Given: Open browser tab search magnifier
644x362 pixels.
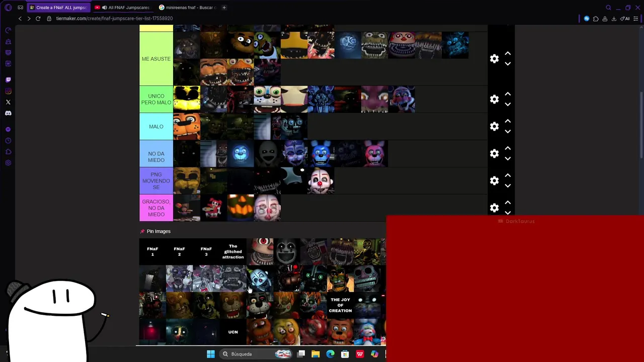Looking at the screenshot, I should pyautogui.click(x=608, y=8).
